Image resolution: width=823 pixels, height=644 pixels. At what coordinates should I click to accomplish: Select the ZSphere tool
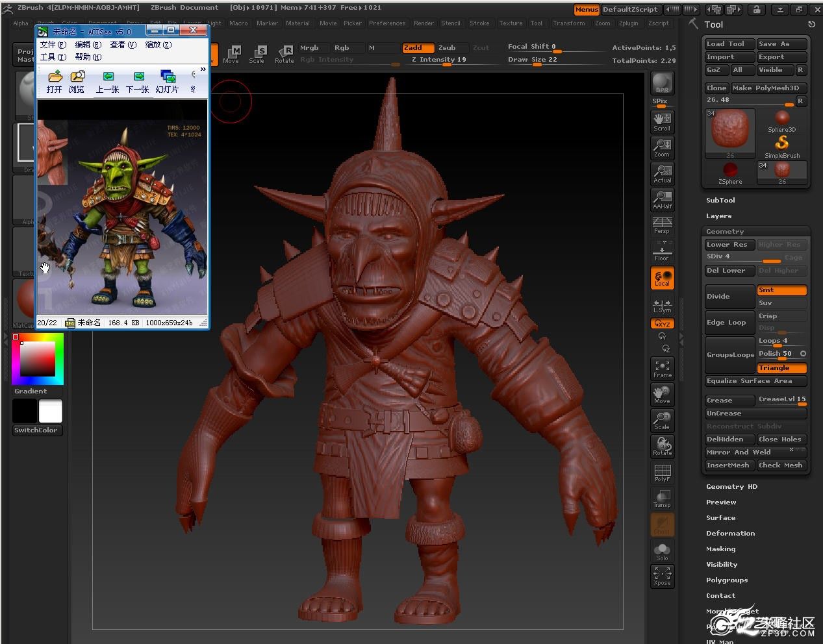(730, 173)
